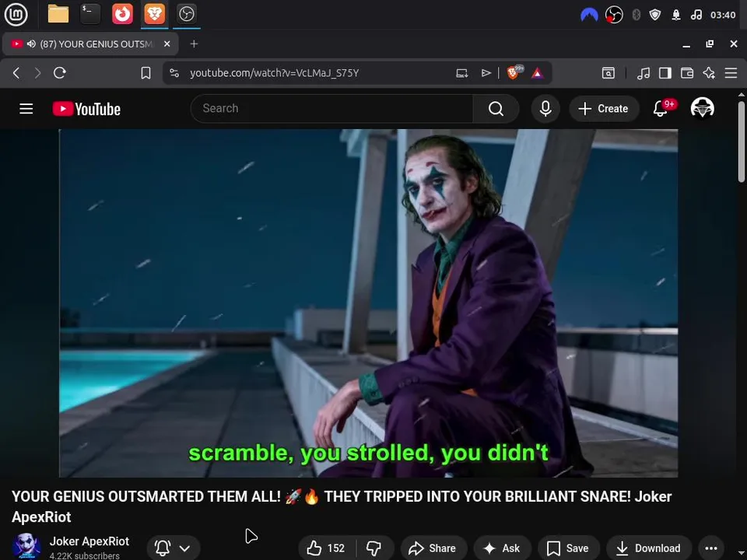Dislike the Joker ApexRiot video
This screenshot has height=560, width=747.
point(374,548)
